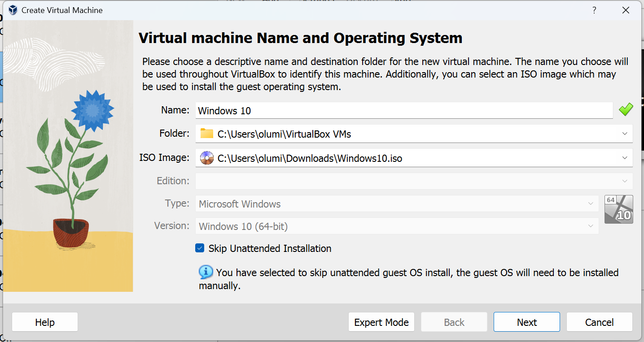This screenshot has height=342, width=644.
Task: Click the Back button
Action: click(454, 322)
